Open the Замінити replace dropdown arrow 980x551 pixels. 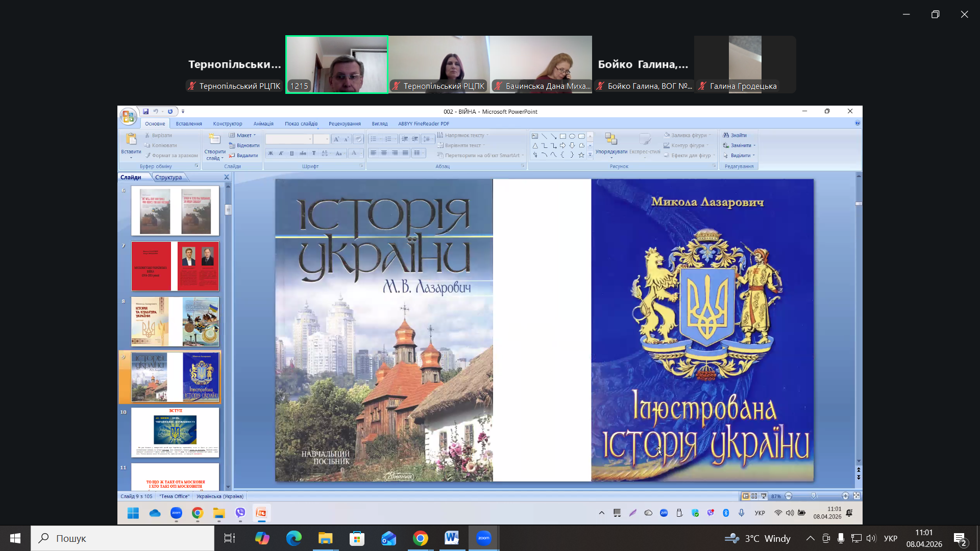[754, 145]
